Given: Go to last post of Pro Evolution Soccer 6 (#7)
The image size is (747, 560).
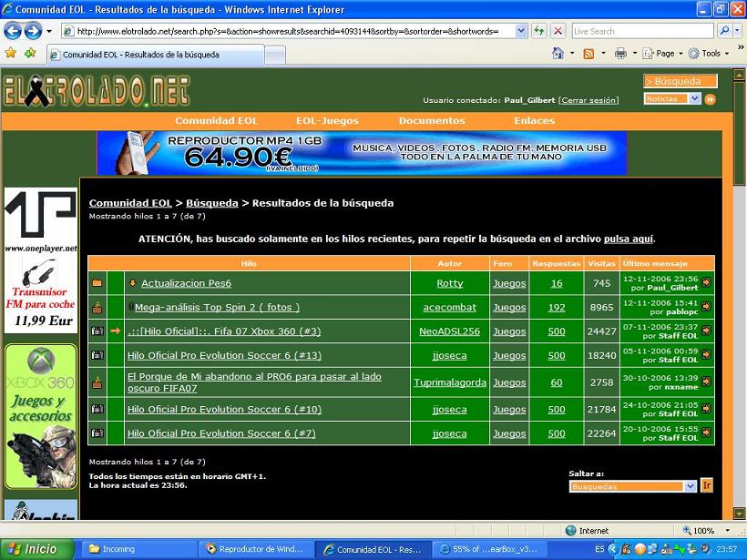Looking at the screenshot, I should 706,432.
